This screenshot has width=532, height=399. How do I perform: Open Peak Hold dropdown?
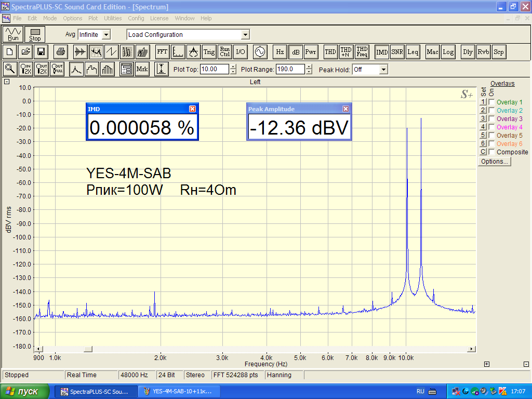(x=383, y=70)
